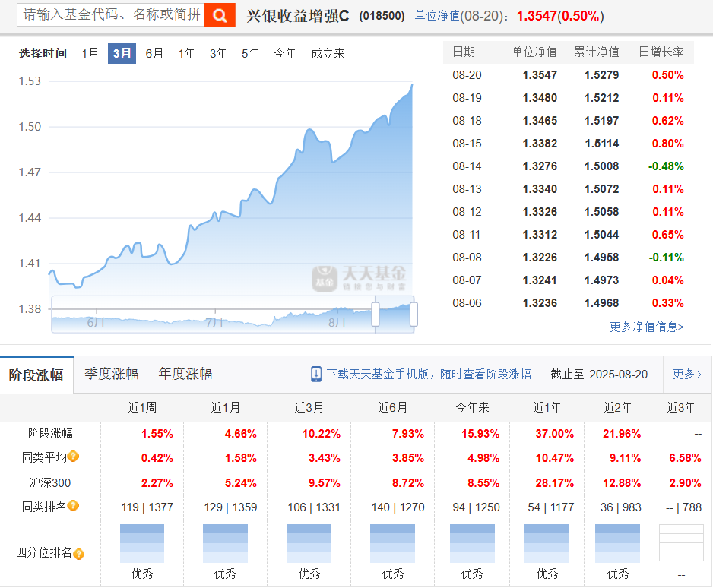
Task: Select the 成立来 time range
Action: click(x=328, y=54)
